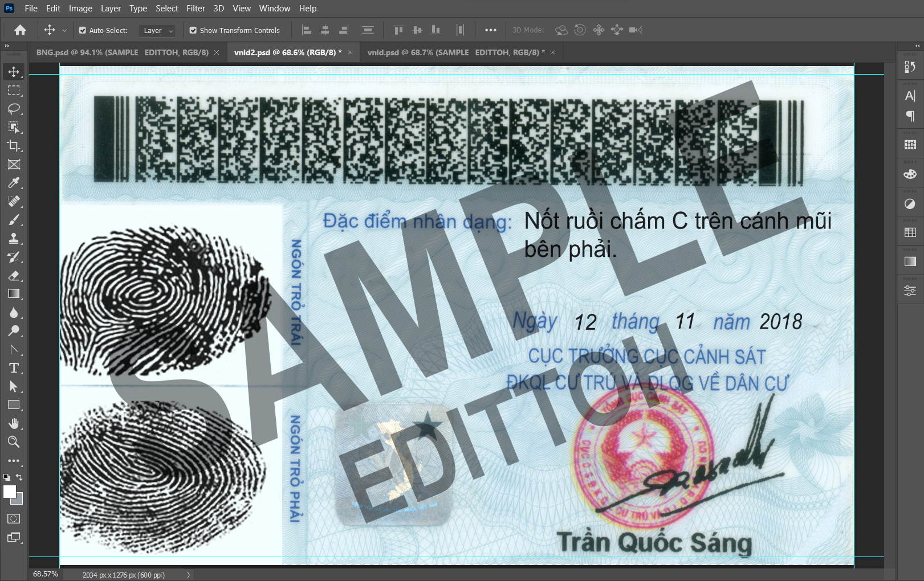924x581 pixels.
Task: Toggle the Auto-Select checkbox
Action: coord(83,30)
